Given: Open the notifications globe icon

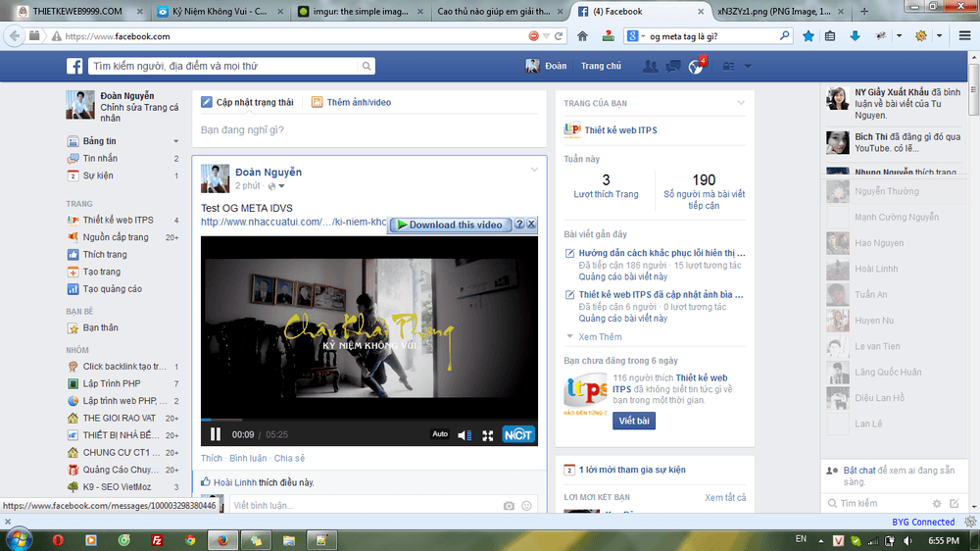Looking at the screenshot, I should coord(695,67).
